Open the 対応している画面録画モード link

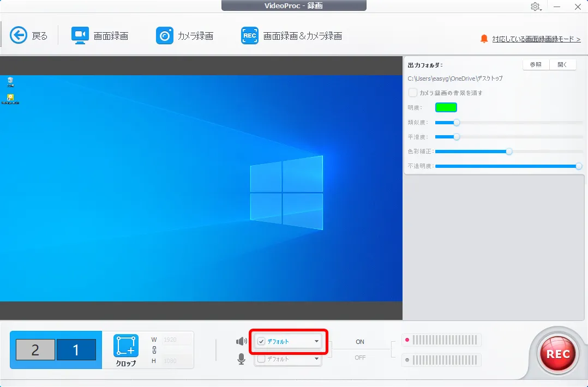pyautogui.click(x=536, y=39)
